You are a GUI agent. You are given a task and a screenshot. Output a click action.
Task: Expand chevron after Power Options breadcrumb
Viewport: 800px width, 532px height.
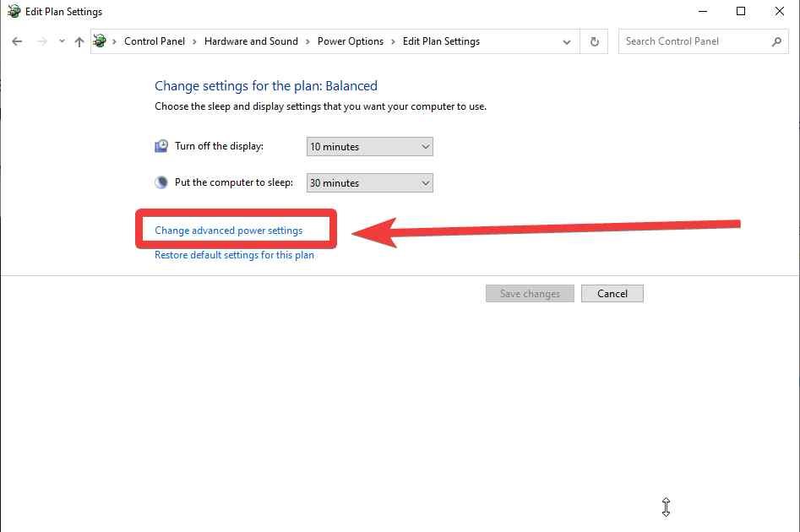tap(393, 42)
